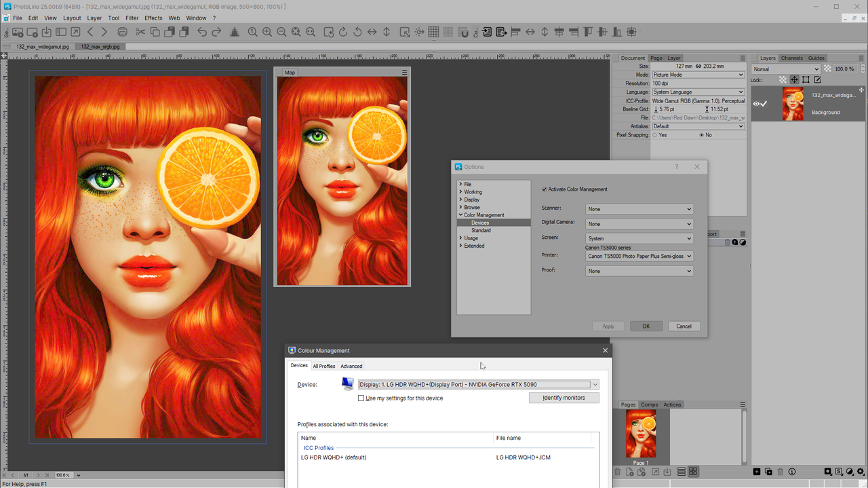Viewport: 868px width, 488px height.
Task: Select Standard in Options tree
Action: pos(481,231)
